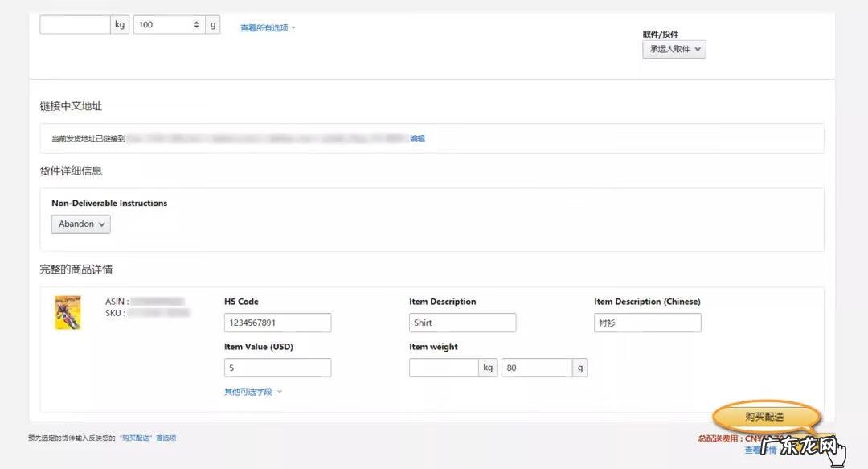Select the Item Description (Chinese) field
The height and width of the screenshot is (469, 868).
[x=647, y=323]
